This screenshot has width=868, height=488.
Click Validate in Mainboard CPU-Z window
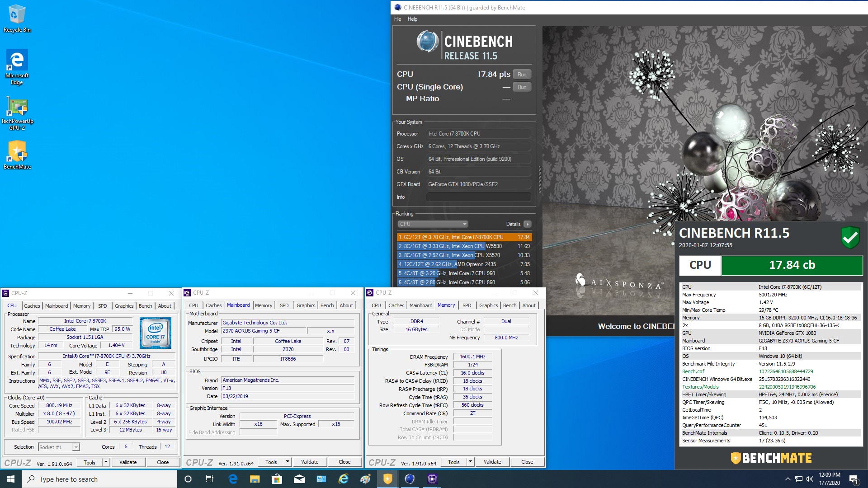310,462
